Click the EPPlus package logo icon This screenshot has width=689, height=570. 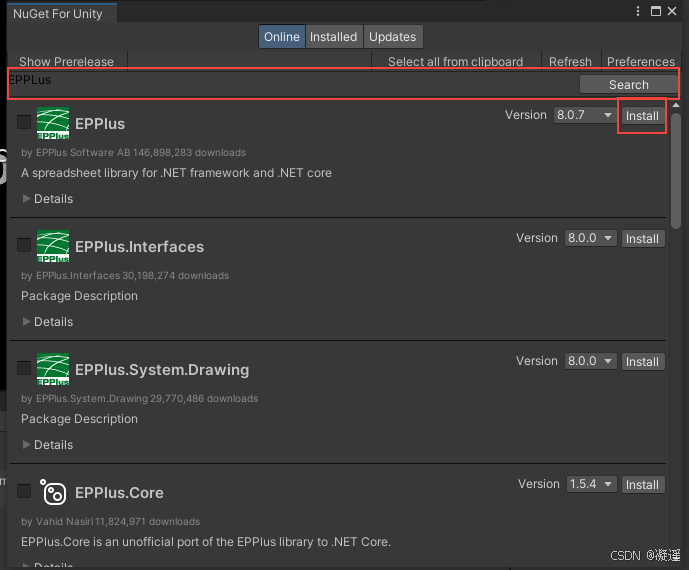click(x=53, y=123)
